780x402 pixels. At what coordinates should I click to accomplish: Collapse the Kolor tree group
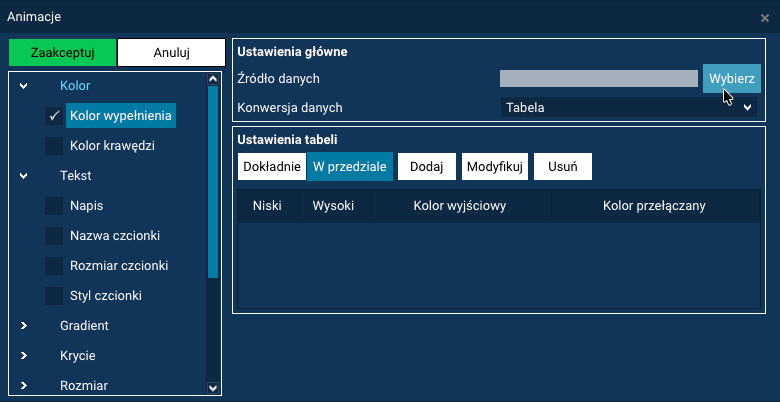(23, 86)
